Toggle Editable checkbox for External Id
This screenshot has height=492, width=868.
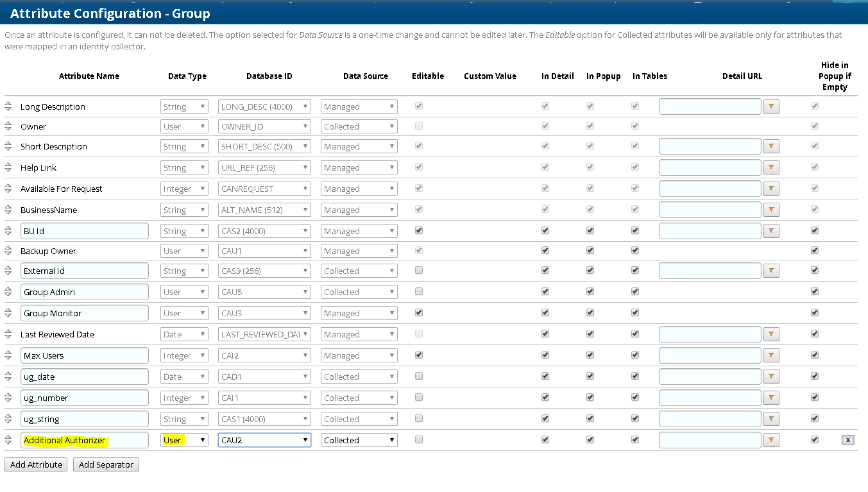[x=419, y=271]
